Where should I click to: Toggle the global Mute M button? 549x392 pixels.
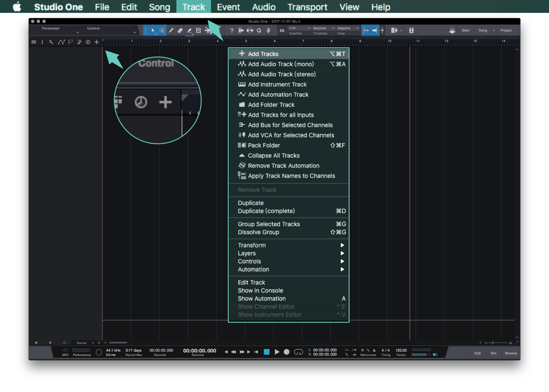coord(36,343)
